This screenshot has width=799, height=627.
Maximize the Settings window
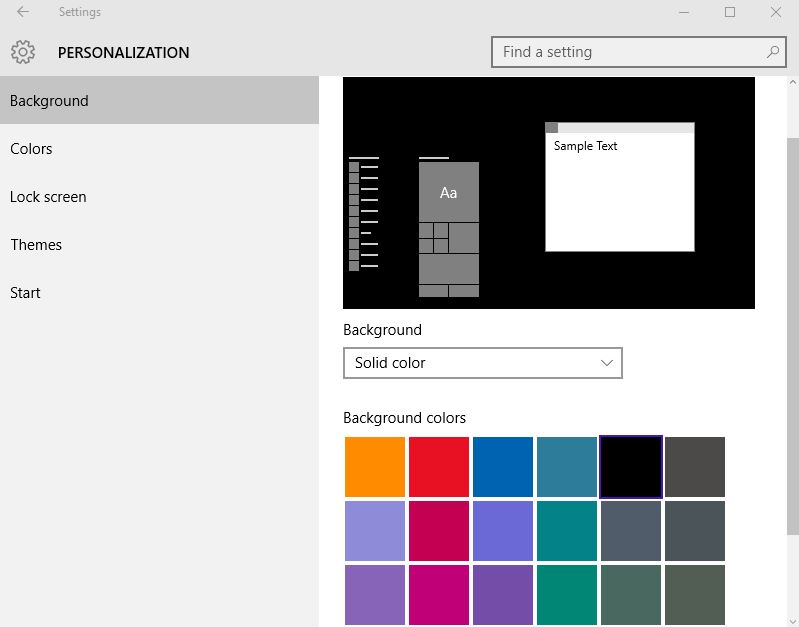point(730,13)
